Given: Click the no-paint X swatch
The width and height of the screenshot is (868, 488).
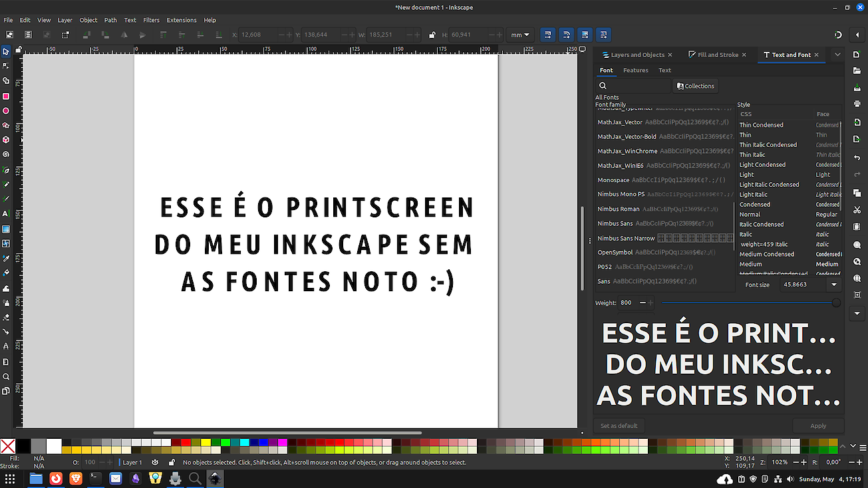Looking at the screenshot, I should pyautogui.click(x=8, y=446).
